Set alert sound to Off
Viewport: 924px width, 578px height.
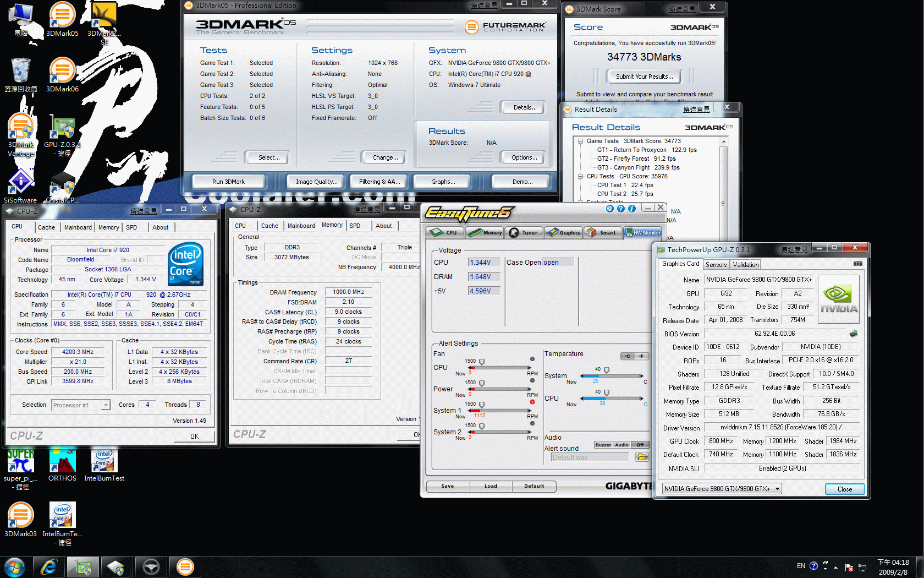point(640,445)
